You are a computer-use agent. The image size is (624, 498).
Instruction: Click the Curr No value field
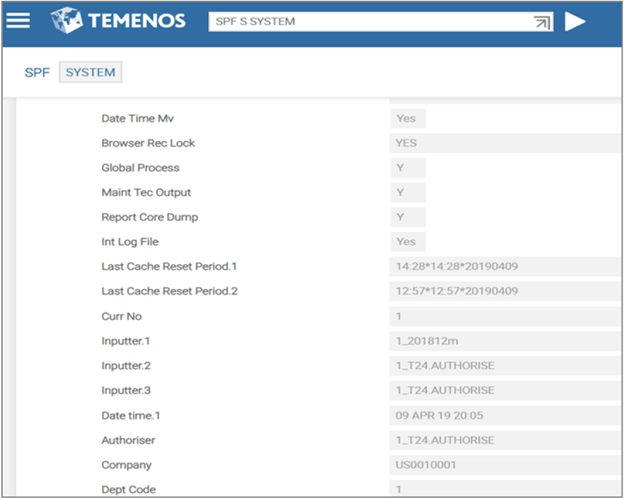(500, 316)
